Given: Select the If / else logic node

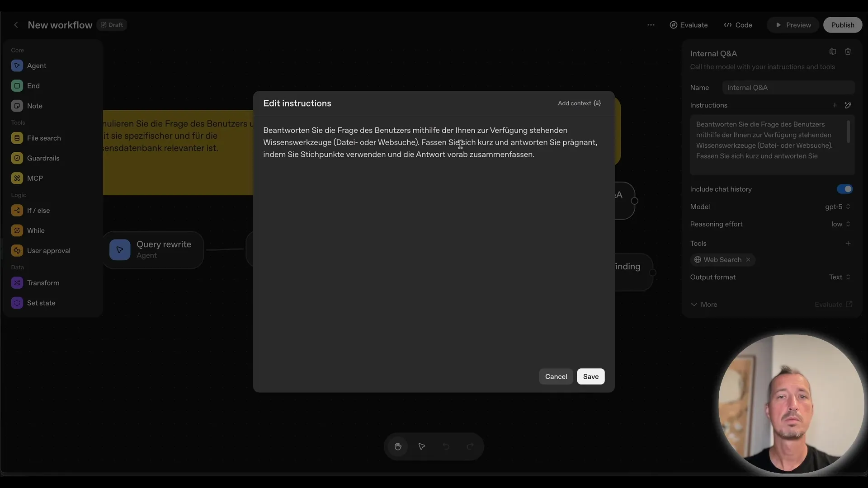Looking at the screenshot, I should [38, 210].
